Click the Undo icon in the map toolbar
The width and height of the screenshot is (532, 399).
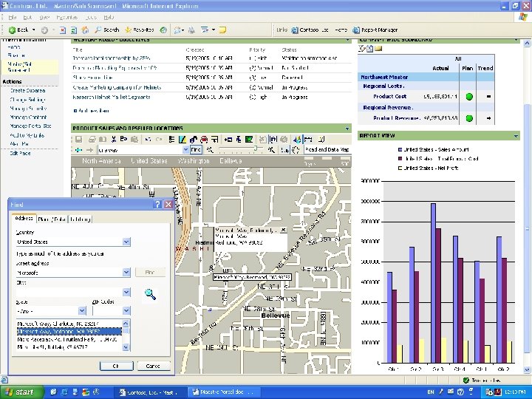[148, 140]
